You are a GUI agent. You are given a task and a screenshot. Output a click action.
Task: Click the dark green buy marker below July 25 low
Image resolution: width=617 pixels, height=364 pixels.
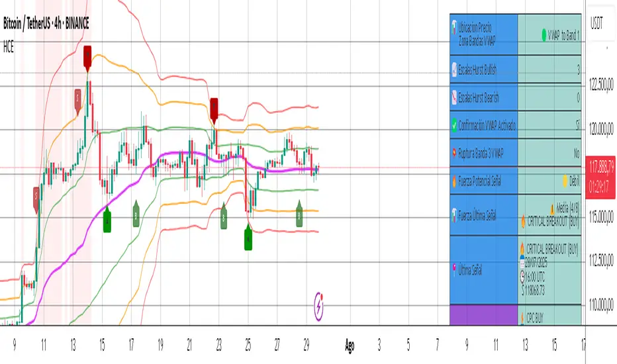click(248, 236)
